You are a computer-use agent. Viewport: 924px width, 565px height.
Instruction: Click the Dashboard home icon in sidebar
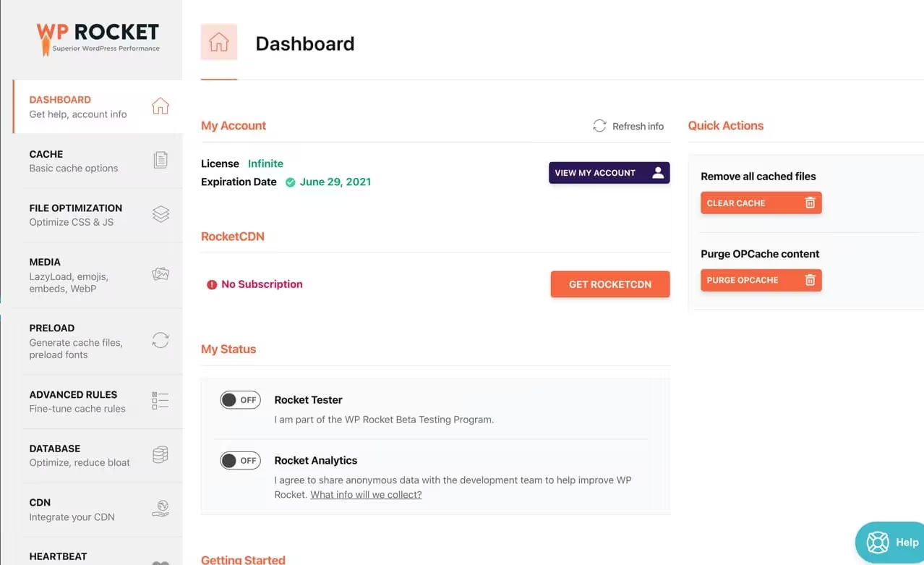161,106
